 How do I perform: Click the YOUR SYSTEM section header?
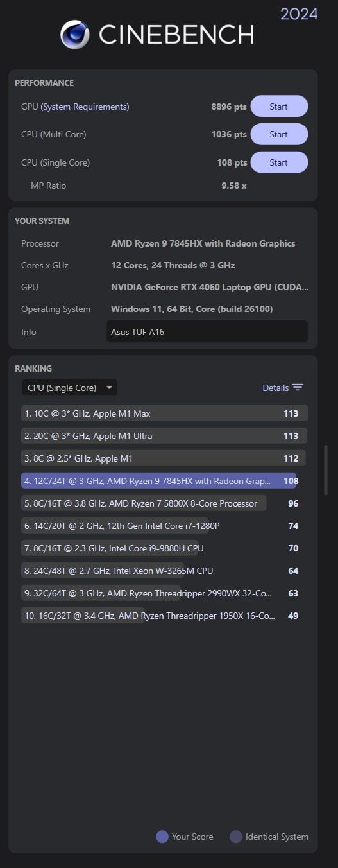(42, 221)
